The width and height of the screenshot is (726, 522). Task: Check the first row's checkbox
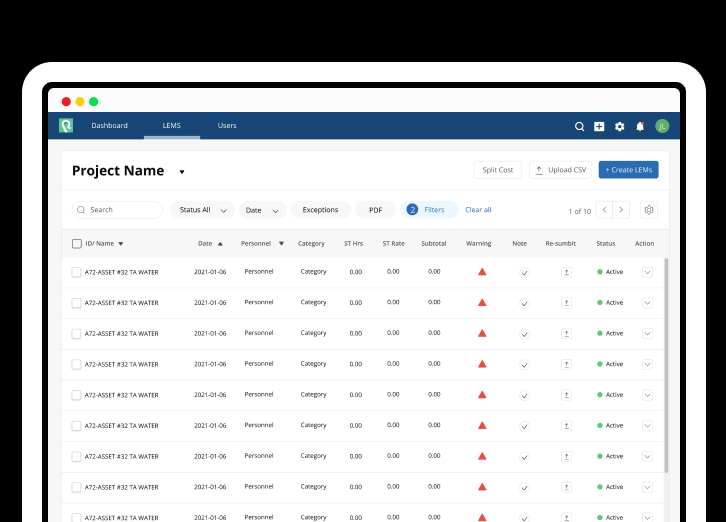pyautogui.click(x=76, y=272)
